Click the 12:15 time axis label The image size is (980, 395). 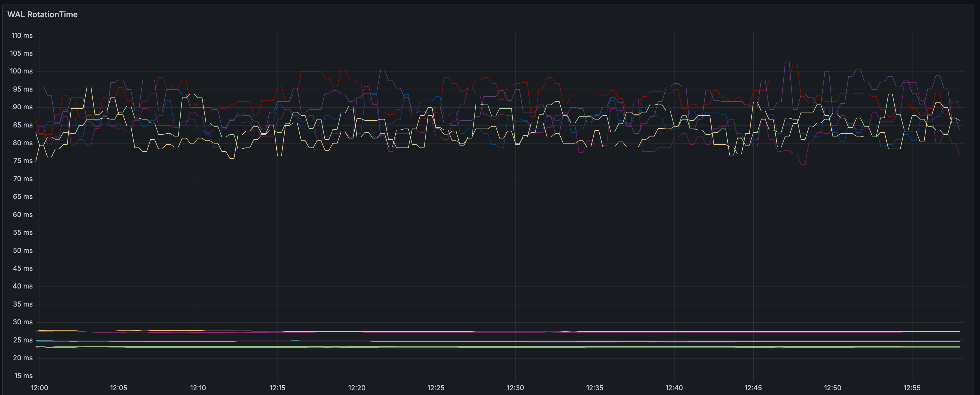pos(277,388)
